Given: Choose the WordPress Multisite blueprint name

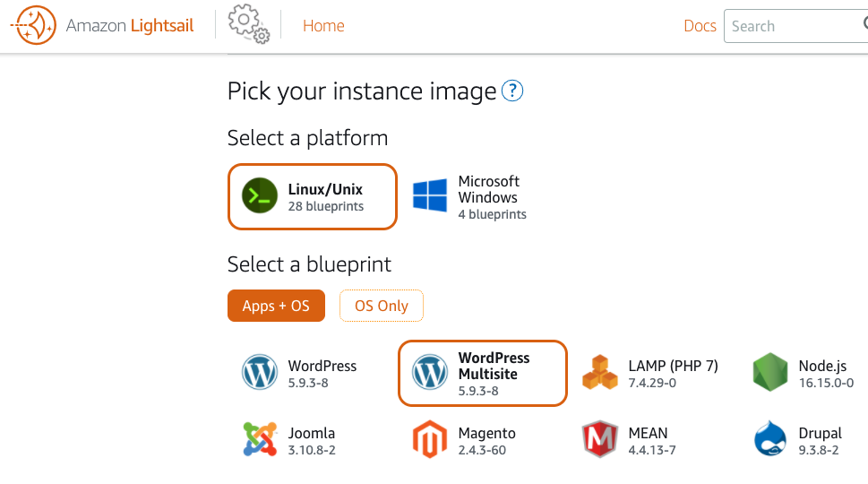Looking at the screenshot, I should [494, 366].
